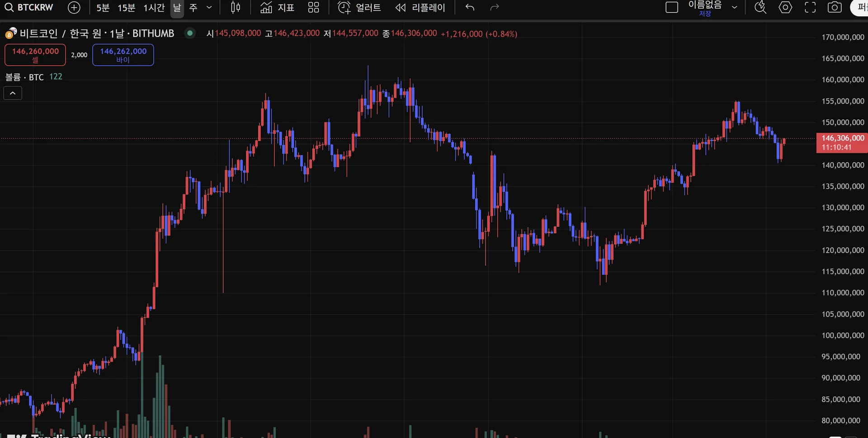Redo the last chart action
Screen dimensions: 868x438
click(x=495, y=8)
